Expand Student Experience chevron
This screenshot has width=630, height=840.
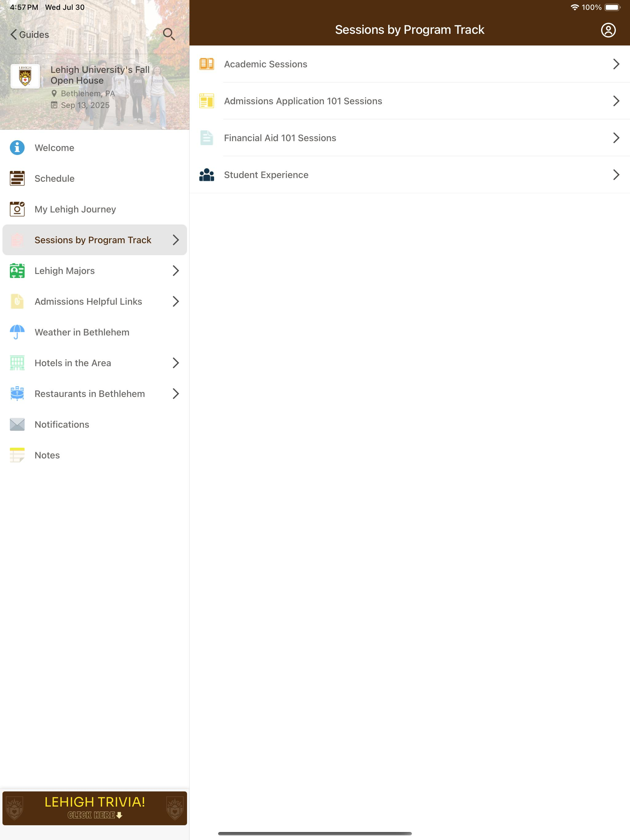click(616, 175)
